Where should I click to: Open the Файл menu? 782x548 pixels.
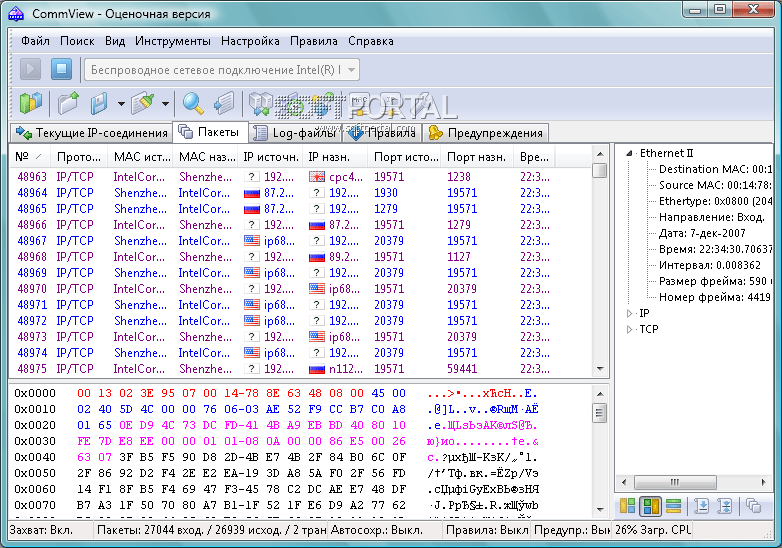35,41
